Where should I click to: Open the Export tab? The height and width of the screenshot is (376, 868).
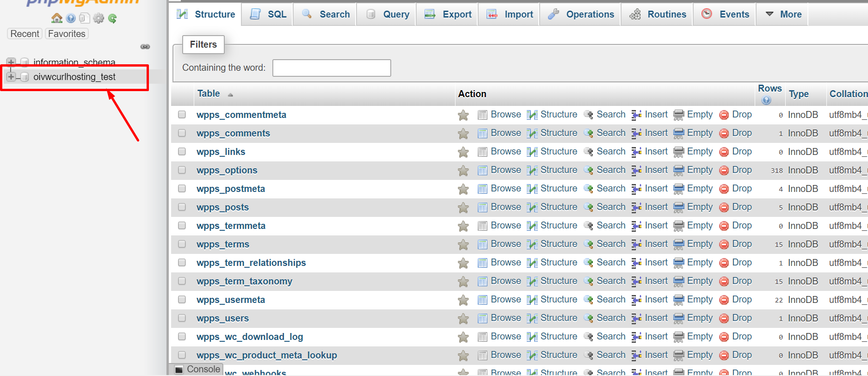(x=448, y=14)
